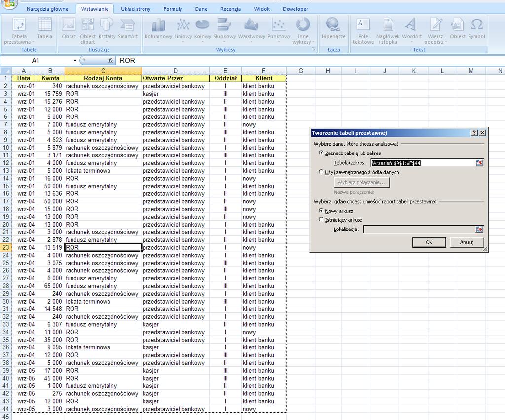
Task: Choose the Słupkowy chart type
Action: 224,31
